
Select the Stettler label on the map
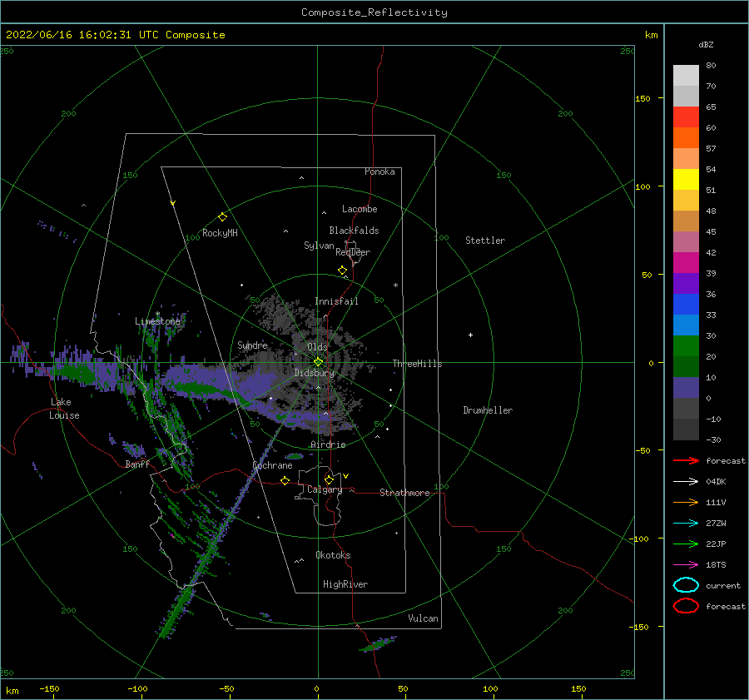pos(485,241)
